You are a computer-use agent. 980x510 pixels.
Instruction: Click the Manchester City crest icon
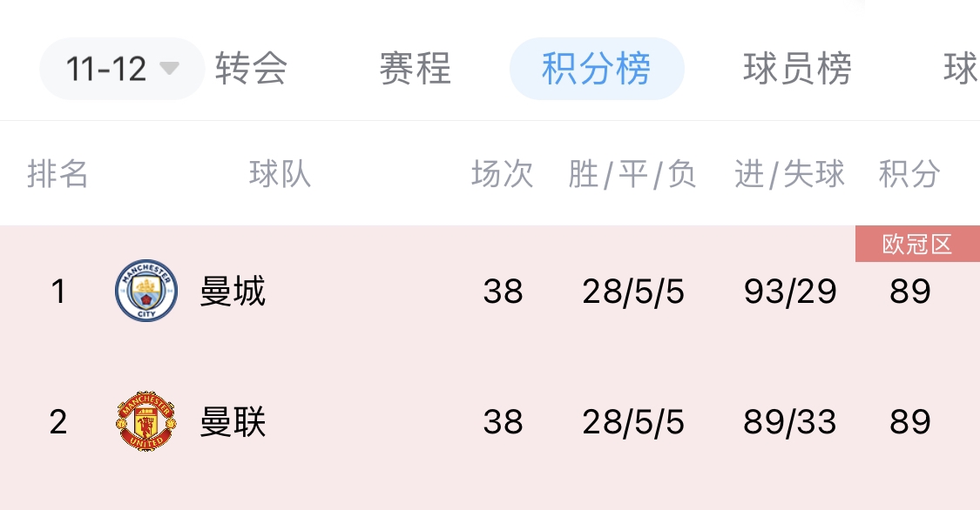146,291
